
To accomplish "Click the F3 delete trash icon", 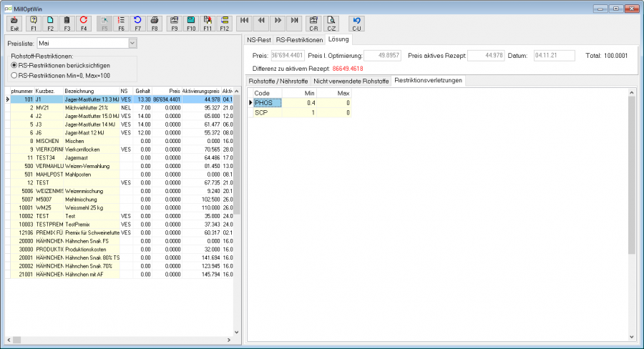I will click(x=67, y=24).
